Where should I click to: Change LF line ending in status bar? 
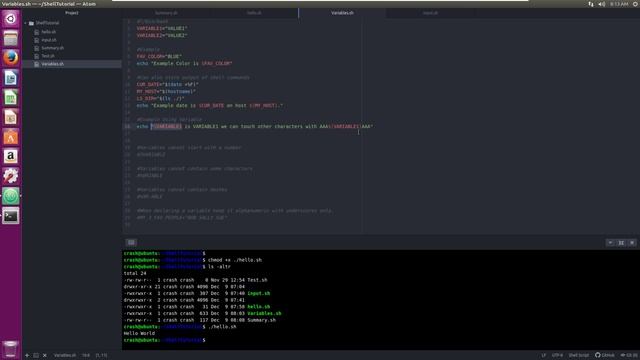pyautogui.click(x=544, y=355)
